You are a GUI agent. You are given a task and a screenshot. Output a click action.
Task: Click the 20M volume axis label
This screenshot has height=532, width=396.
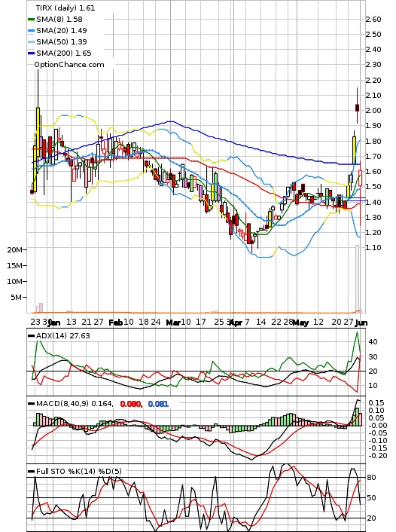tap(14, 249)
